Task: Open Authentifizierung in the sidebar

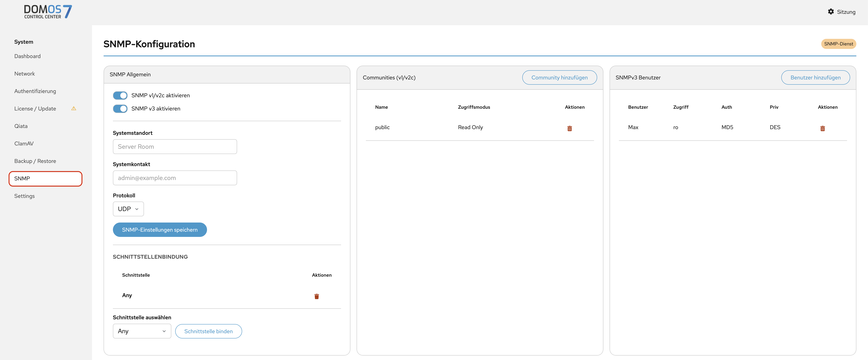Action: [x=35, y=91]
